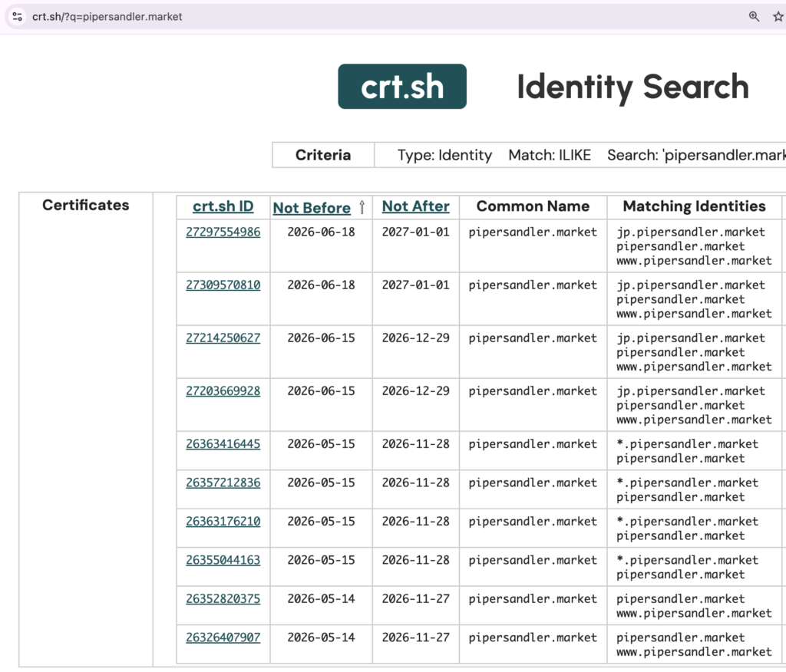This screenshot has height=672, width=786.
Task: Open certificate 26357212836
Action: 223,483
